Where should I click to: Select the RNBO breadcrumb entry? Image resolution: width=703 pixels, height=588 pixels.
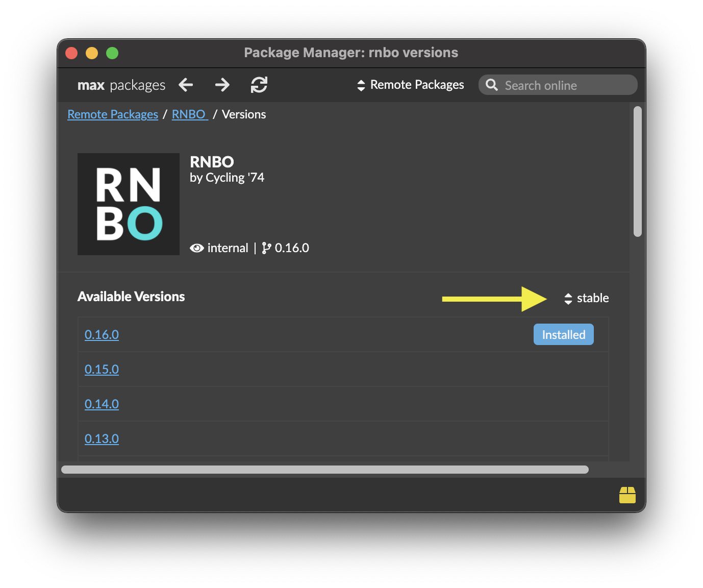pos(188,114)
